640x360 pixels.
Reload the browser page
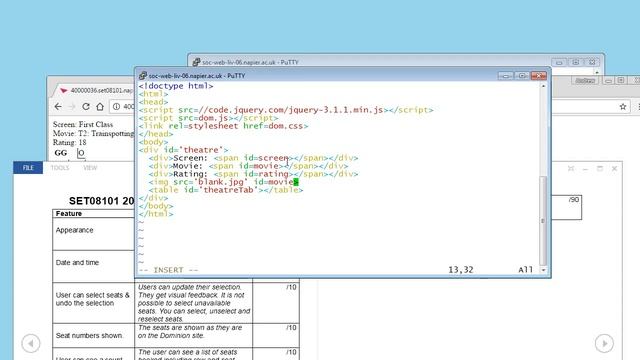[86, 107]
